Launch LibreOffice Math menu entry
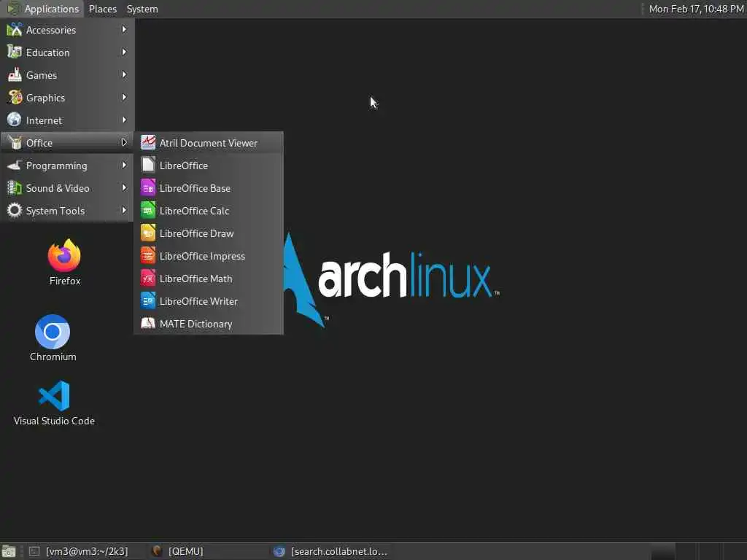This screenshot has width=747, height=560. (209, 279)
